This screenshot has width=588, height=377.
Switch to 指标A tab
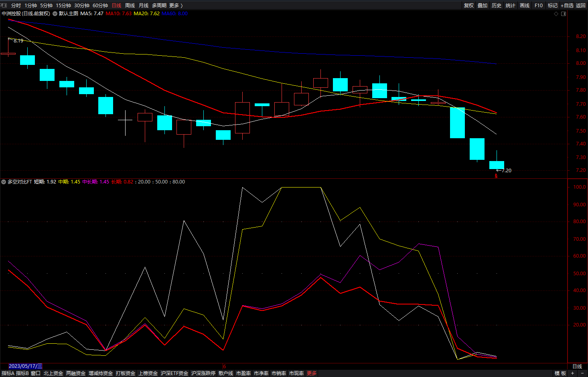[x=8, y=373]
